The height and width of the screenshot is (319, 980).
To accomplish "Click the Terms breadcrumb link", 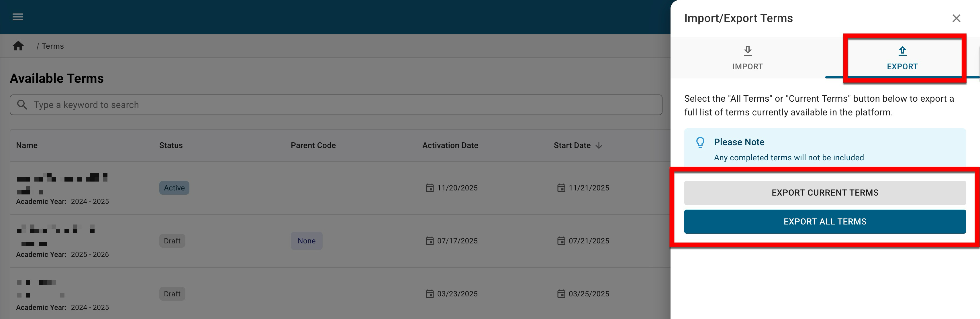I will [x=53, y=46].
